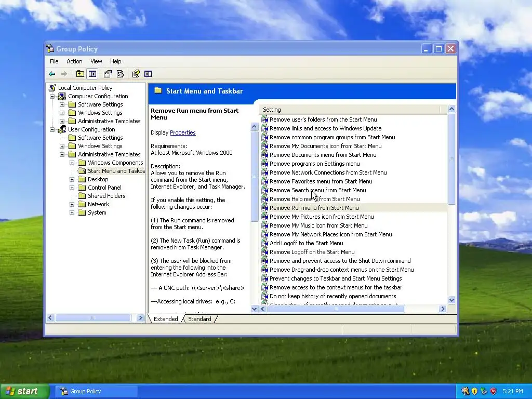Open the Properties link in description pane

click(x=182, y=132)
